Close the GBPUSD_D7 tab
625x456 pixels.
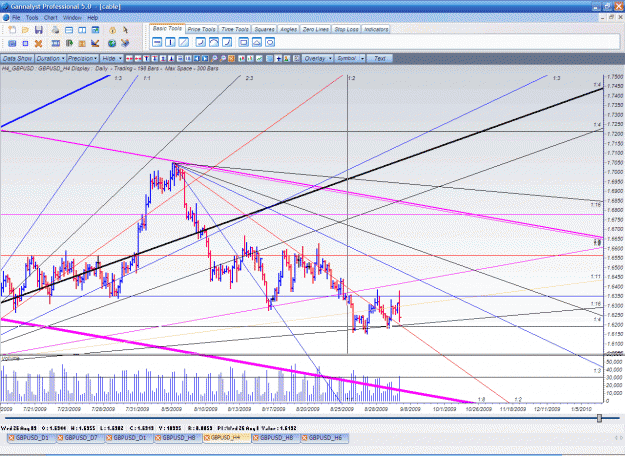point(61,438)
